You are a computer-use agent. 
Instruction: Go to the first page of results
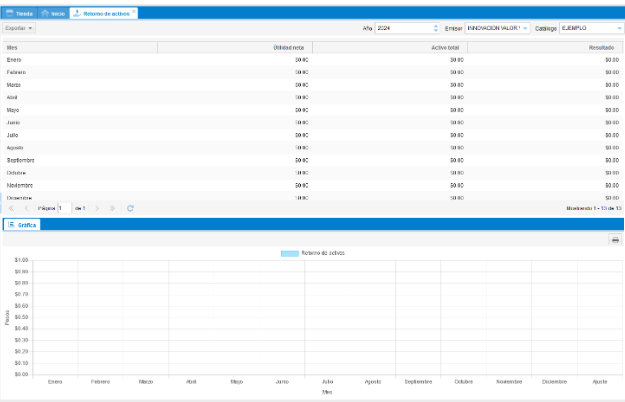click(10, 208)
